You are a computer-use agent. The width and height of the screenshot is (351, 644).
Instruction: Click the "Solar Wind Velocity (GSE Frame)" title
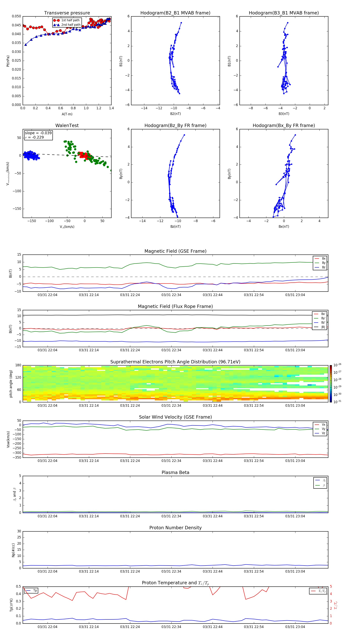click(x=175, y=417)
